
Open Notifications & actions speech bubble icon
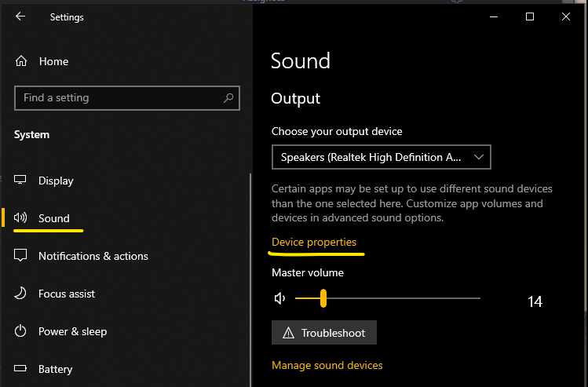tap(20, 255)
